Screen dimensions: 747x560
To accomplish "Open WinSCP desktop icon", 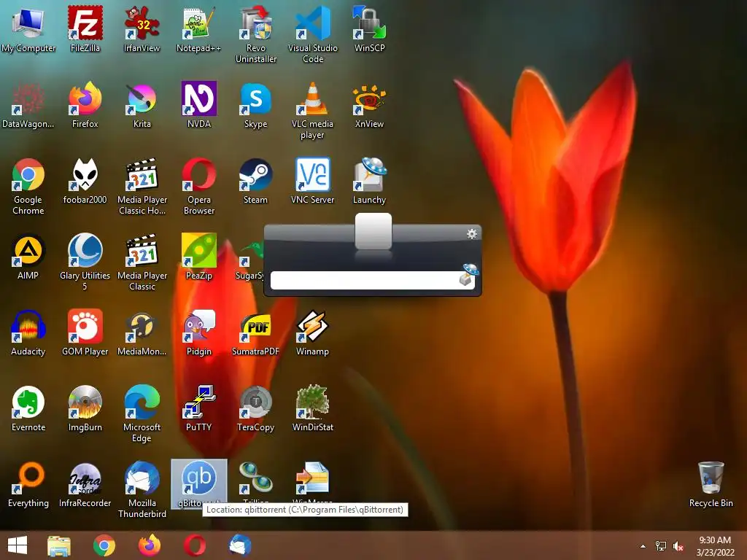I will pyautogui.click(x=369, y=29).
